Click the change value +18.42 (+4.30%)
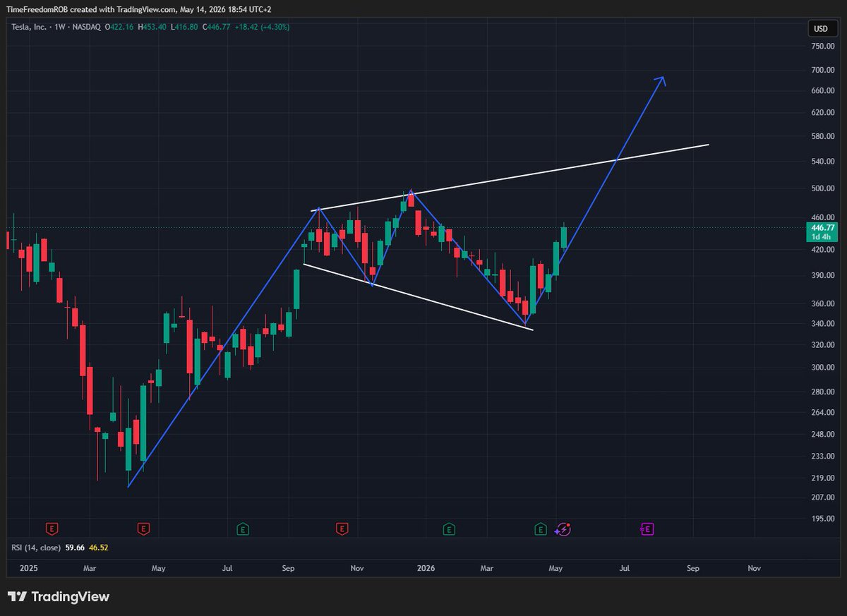This screenshot has width=847, height=616. pyautogui.click(x=261, y=27)
